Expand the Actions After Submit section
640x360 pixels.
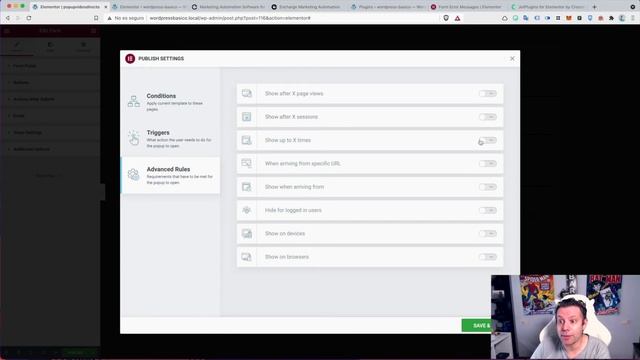pos(50,99)
